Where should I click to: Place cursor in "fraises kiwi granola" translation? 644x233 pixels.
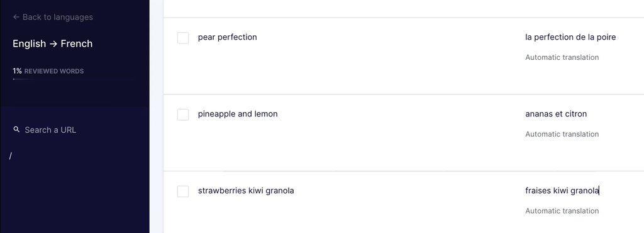pos(562,191)
